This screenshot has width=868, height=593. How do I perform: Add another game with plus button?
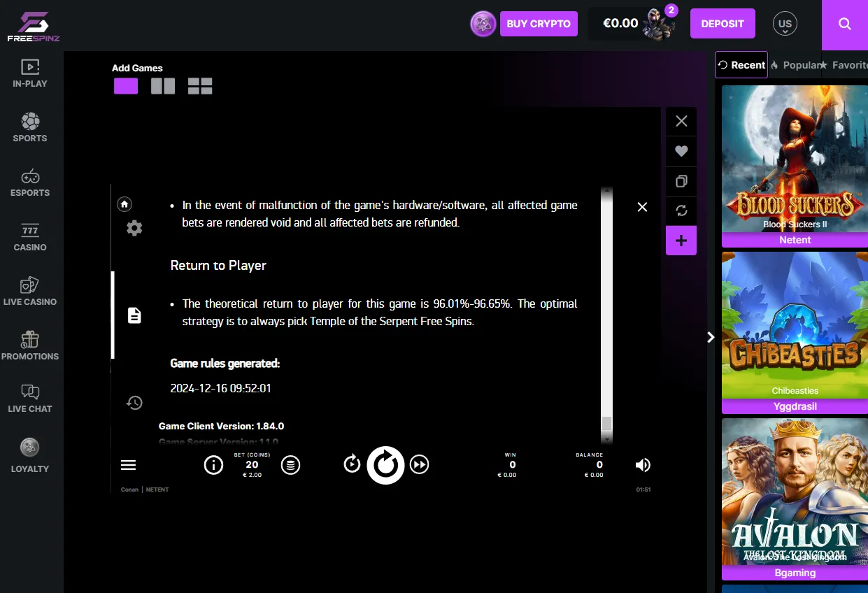click(681, 241)
